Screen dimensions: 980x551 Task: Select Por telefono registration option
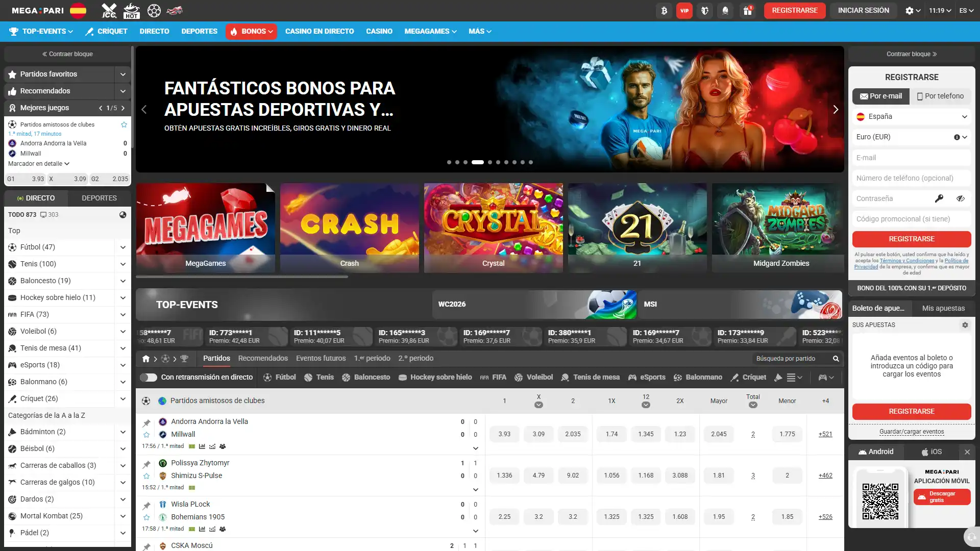(x=940, y=96)
